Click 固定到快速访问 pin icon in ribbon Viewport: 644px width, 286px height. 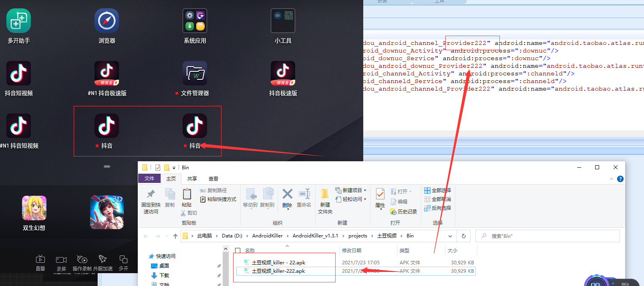151,194
